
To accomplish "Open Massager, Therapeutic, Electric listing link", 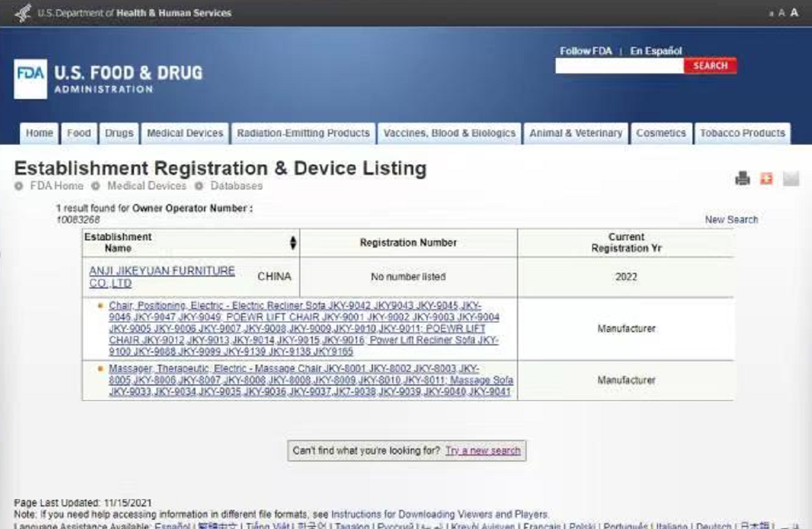I will pos(310,380).
